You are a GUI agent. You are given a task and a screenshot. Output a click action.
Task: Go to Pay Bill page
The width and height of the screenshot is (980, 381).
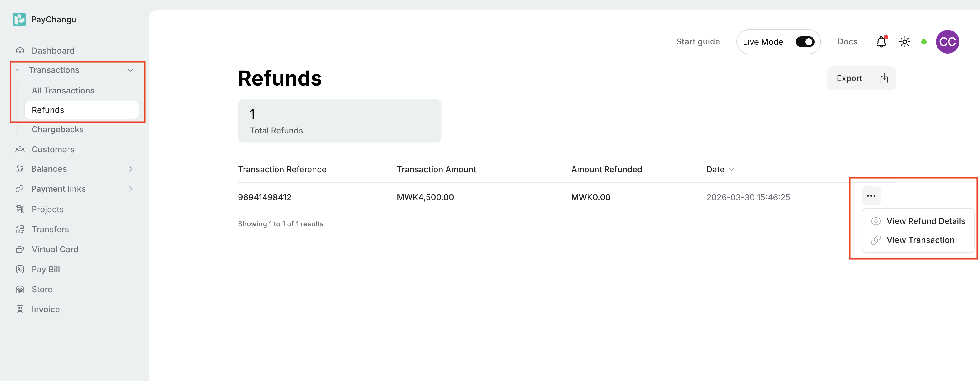[46, 270]
